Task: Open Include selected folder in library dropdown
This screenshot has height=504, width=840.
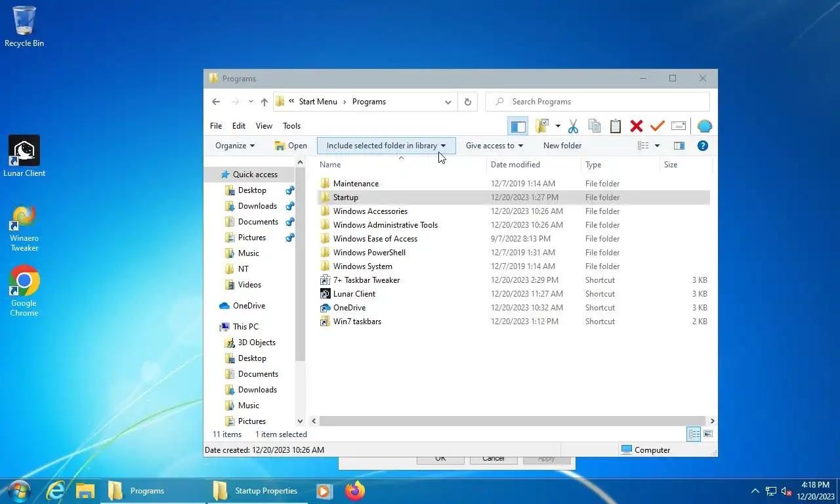Action: [387, 146]
